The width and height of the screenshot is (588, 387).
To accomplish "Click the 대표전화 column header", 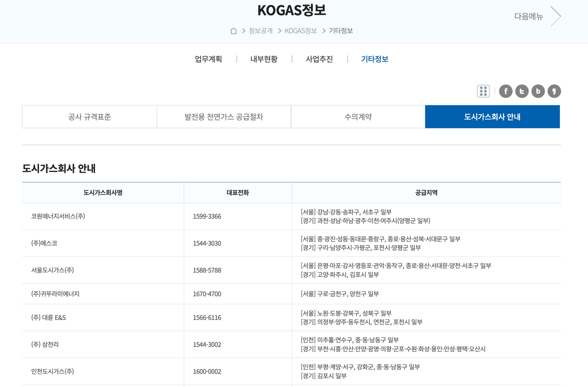I will click(238, 193).
